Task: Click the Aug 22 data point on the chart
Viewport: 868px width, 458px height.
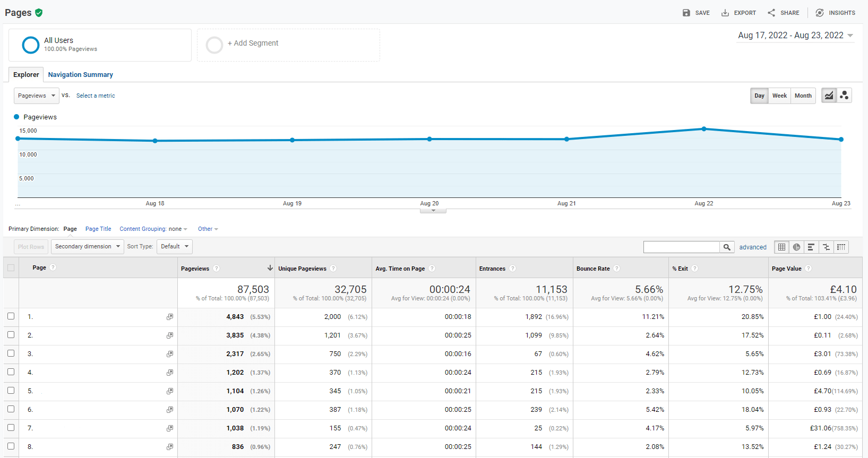Action: (x=704, y=129)
